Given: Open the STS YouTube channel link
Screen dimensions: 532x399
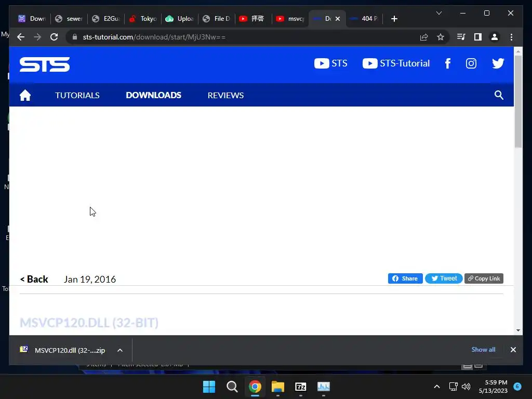Looking at the screenshot, I should pos(331,63).
